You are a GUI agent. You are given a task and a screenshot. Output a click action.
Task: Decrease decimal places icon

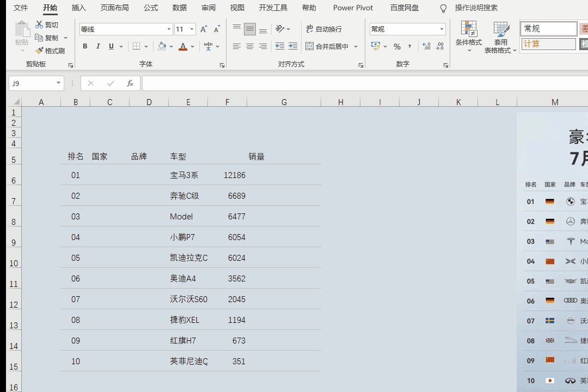coord(439,46)
